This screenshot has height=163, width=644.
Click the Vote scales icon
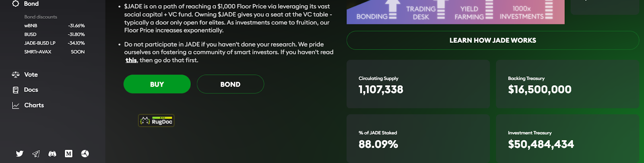click(16, 74)
